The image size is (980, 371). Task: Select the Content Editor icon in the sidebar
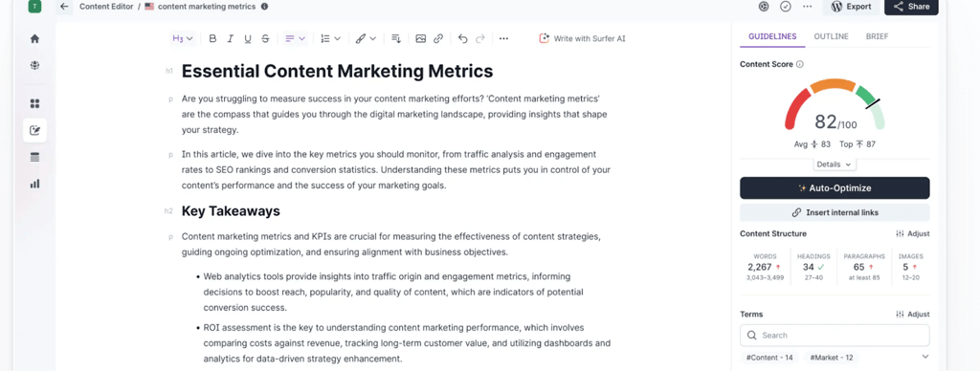click(35, 131)
